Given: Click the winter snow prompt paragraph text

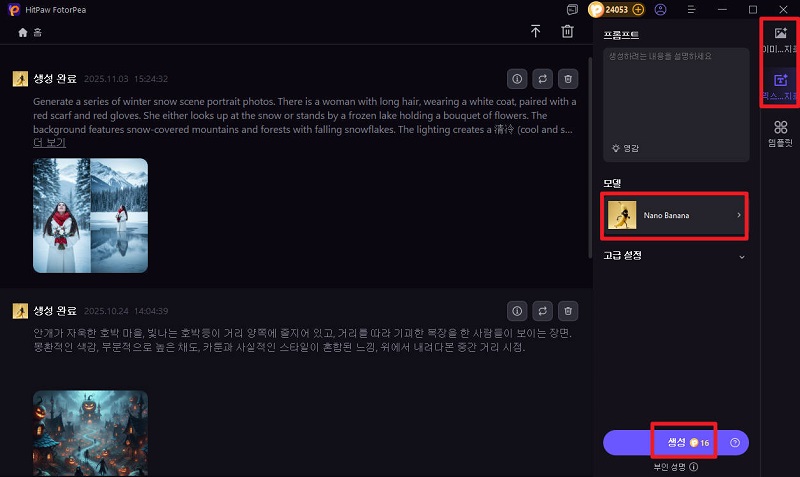Looking at the screenshot, I should 305,116.
